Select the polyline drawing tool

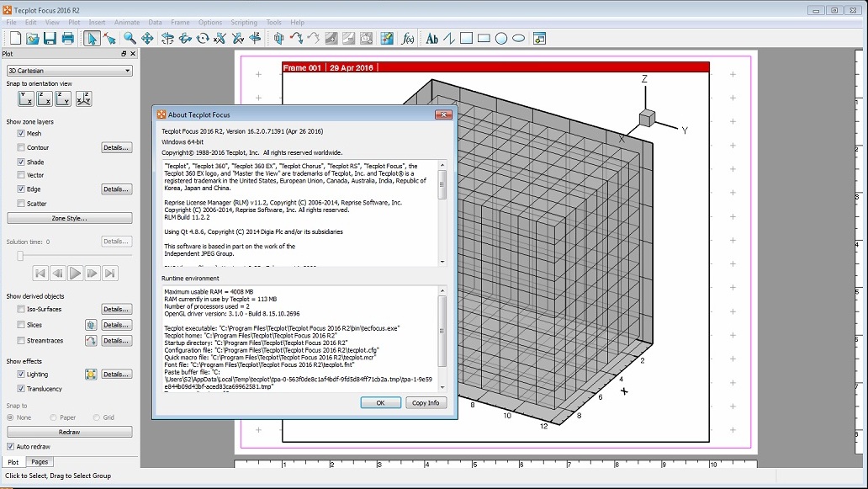(449, 38)
